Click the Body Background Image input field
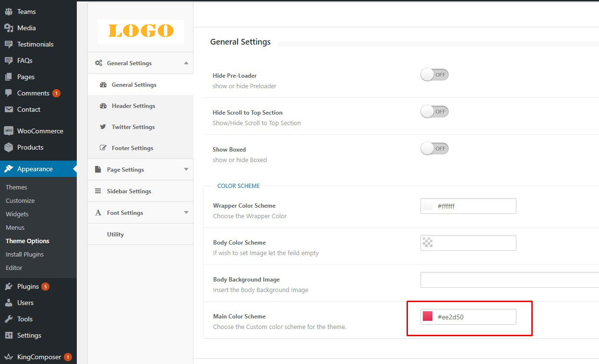Screen dimensions: 599x364 point(509,280)
